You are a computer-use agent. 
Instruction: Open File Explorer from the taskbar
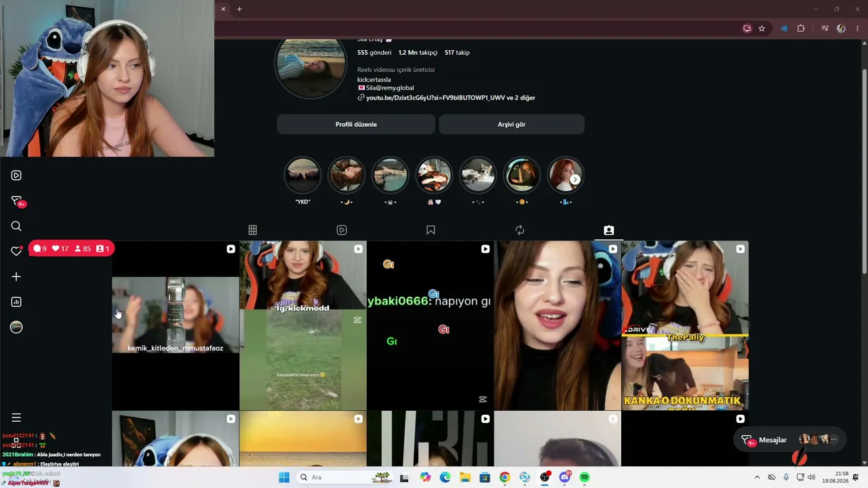(x=465, y=477)
